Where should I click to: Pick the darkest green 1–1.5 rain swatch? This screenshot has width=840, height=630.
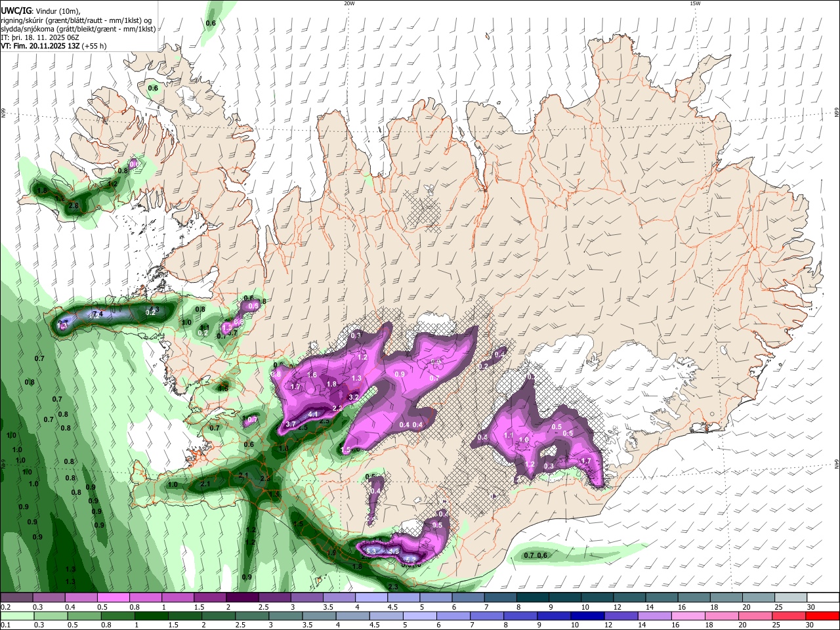150,616
